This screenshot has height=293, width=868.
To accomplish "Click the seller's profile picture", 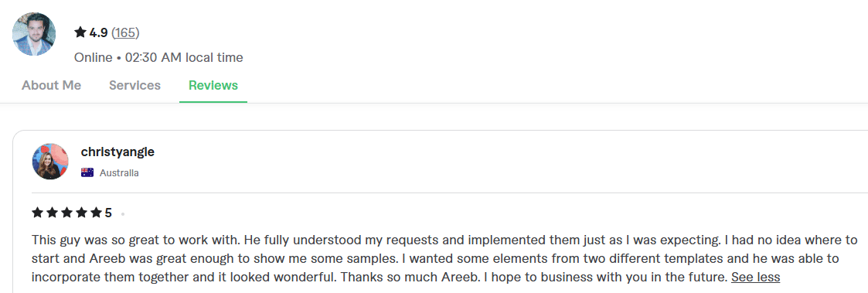I will pos(34,34).
